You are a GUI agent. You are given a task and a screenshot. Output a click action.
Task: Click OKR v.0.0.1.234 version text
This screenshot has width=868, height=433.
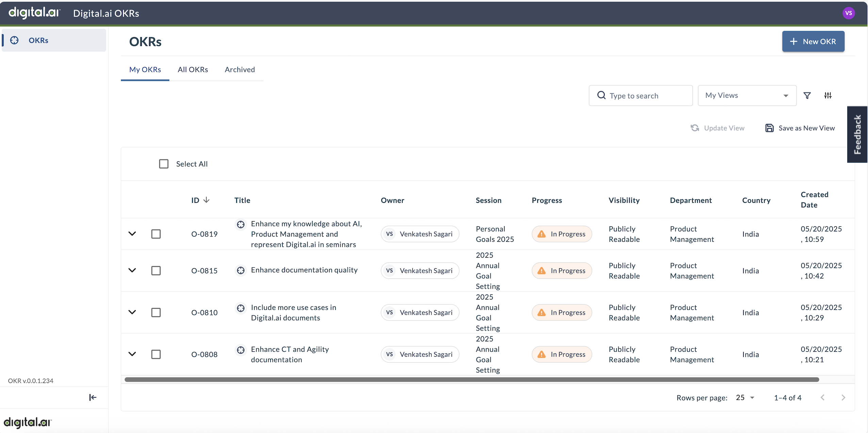tap(31, 381)
